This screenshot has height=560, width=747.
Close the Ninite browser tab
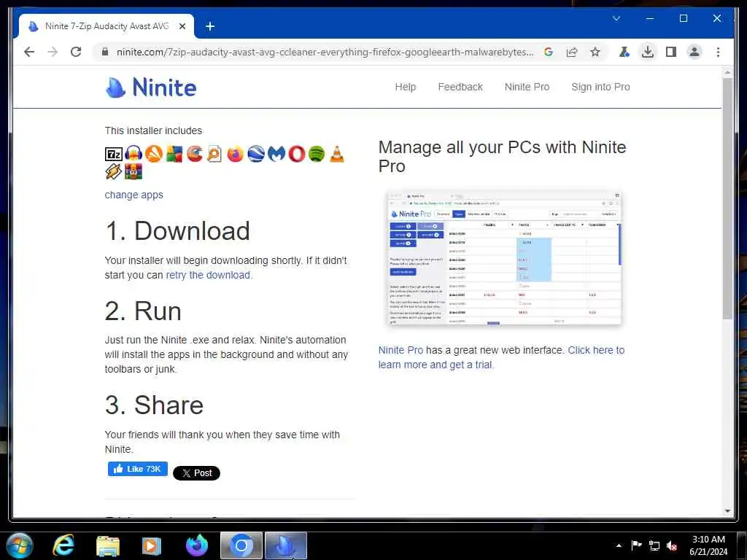[182, 26]
